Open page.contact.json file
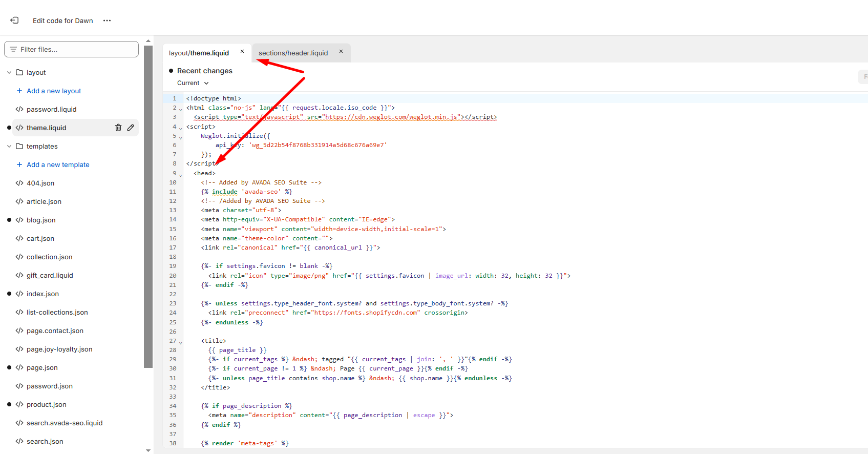Screen dimensions: 868x454 [55, 331]
